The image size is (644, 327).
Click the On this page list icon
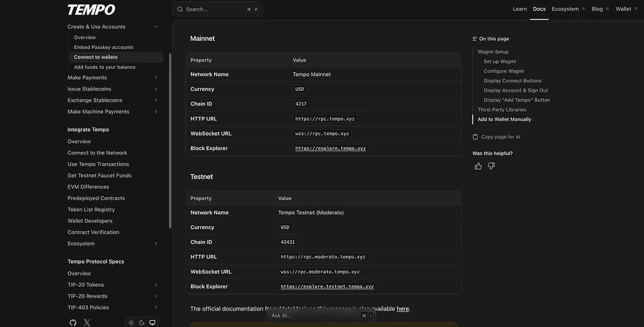click(x=475, y=39)
